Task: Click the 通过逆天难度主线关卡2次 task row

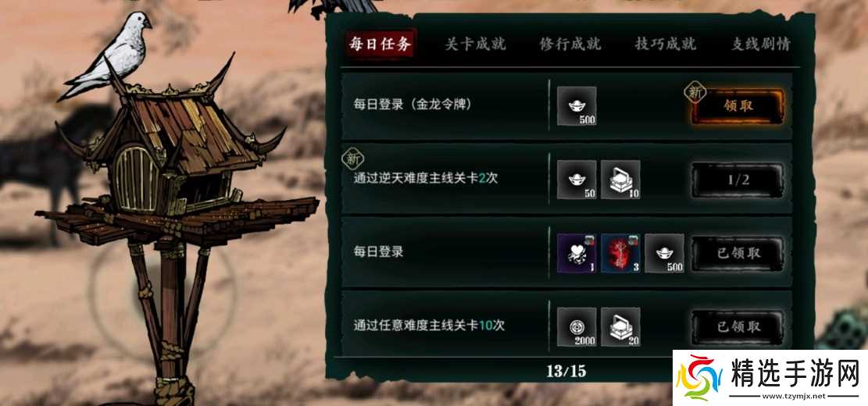Action: [x=566, y=180]
